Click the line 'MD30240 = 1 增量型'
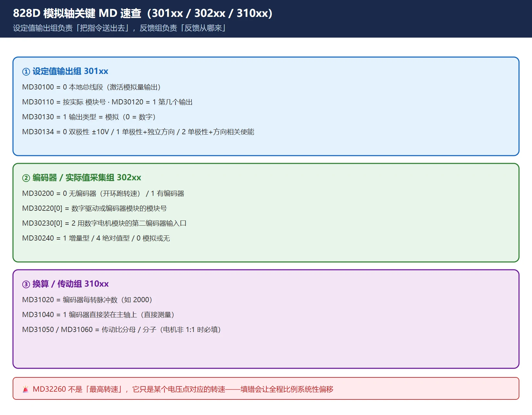 point(96,238)
